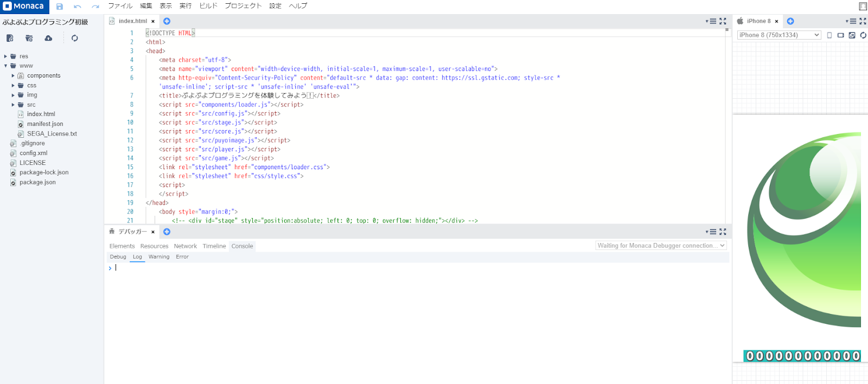Screen dimensions: 868x384
Task: Close the index.html editor tab
Action: [x=153, y=21]
